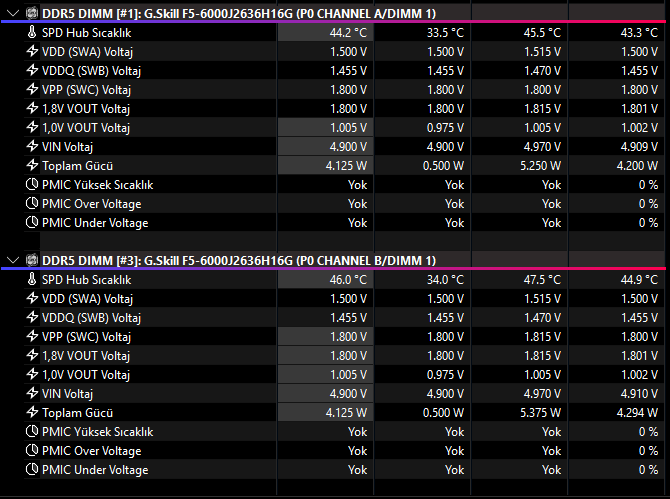Click lightning icon beside DIMM [#3] VIN Voltaj
Viewport: 670px width, 499px height.
click(x=32, y=393)
